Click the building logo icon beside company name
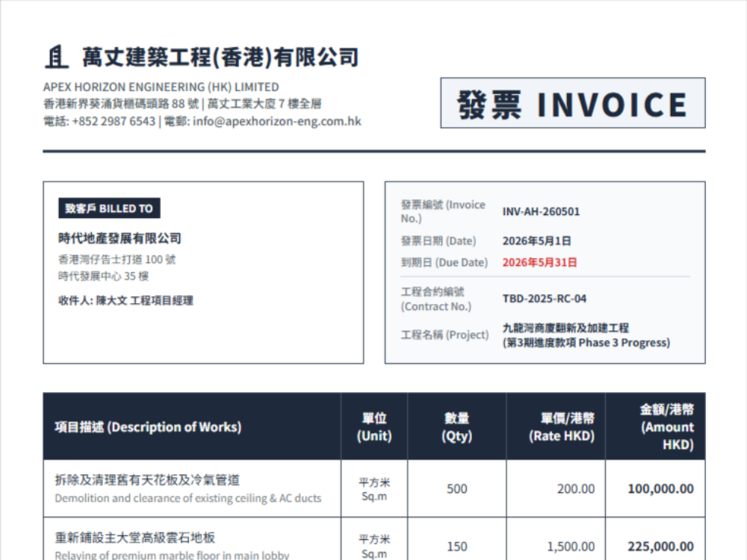 click(x=57, y=57)
